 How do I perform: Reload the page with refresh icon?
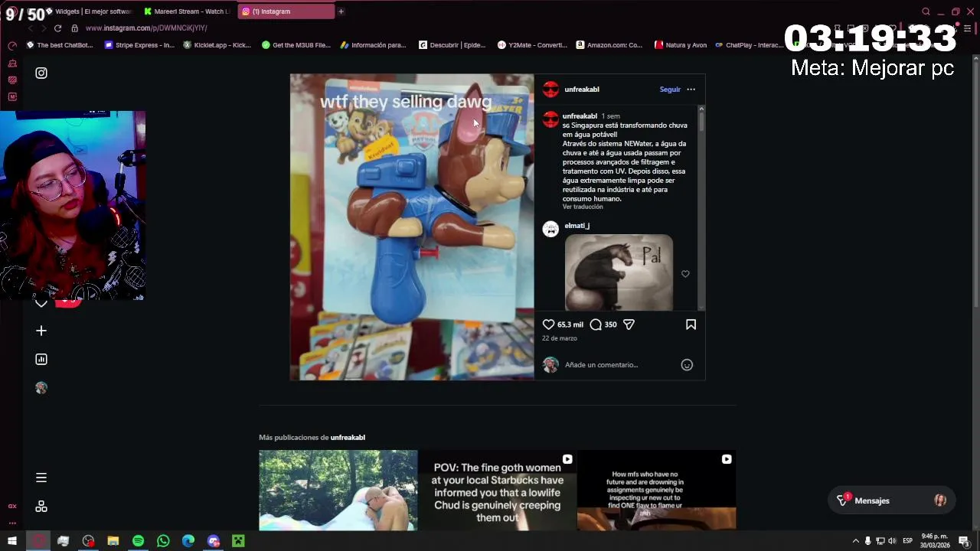pyautogui.click(x=57, y=28)
